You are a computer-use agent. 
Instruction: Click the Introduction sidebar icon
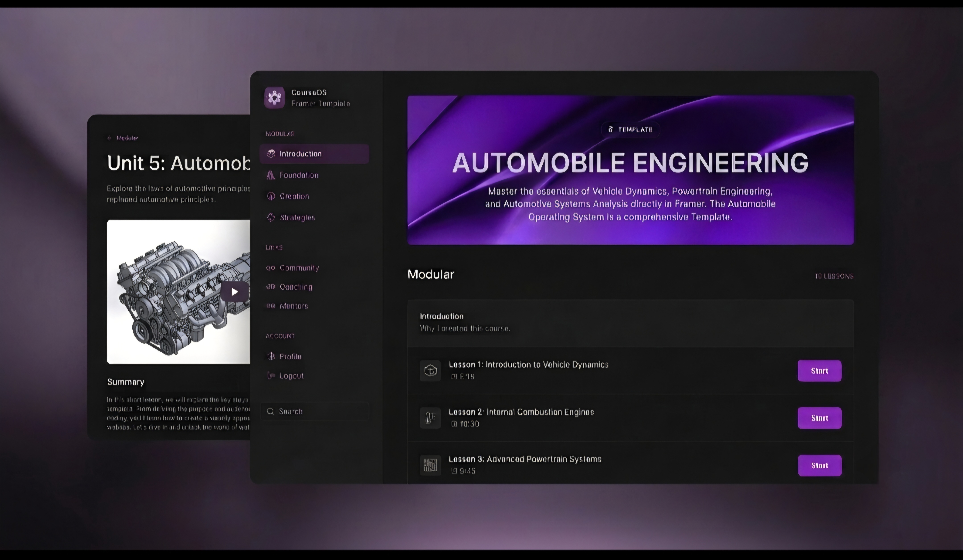click(271, 154)
